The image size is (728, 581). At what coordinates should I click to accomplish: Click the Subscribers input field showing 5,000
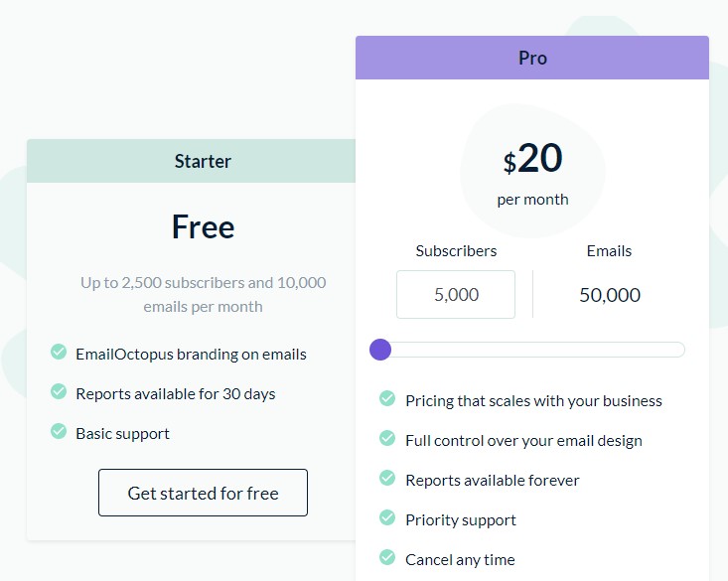456,295
